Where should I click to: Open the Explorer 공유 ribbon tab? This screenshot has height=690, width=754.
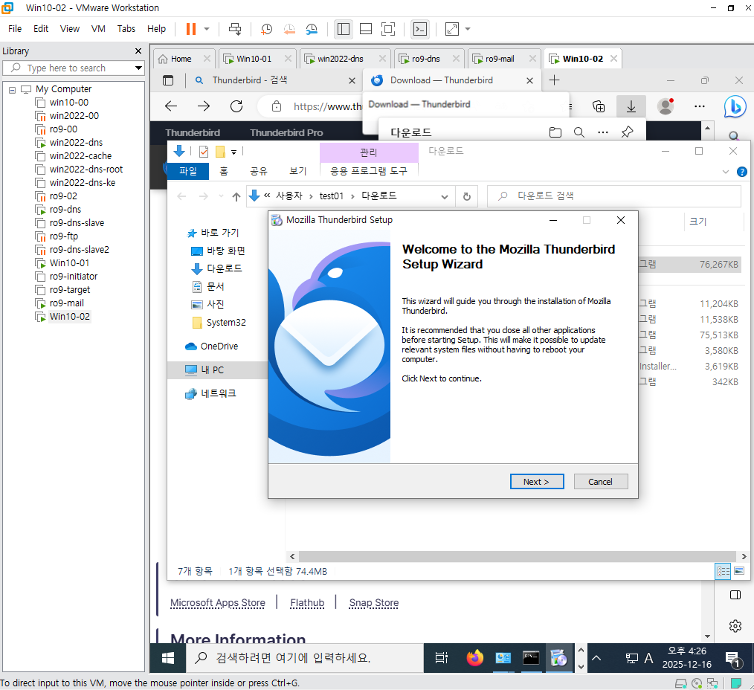point(258,171)
